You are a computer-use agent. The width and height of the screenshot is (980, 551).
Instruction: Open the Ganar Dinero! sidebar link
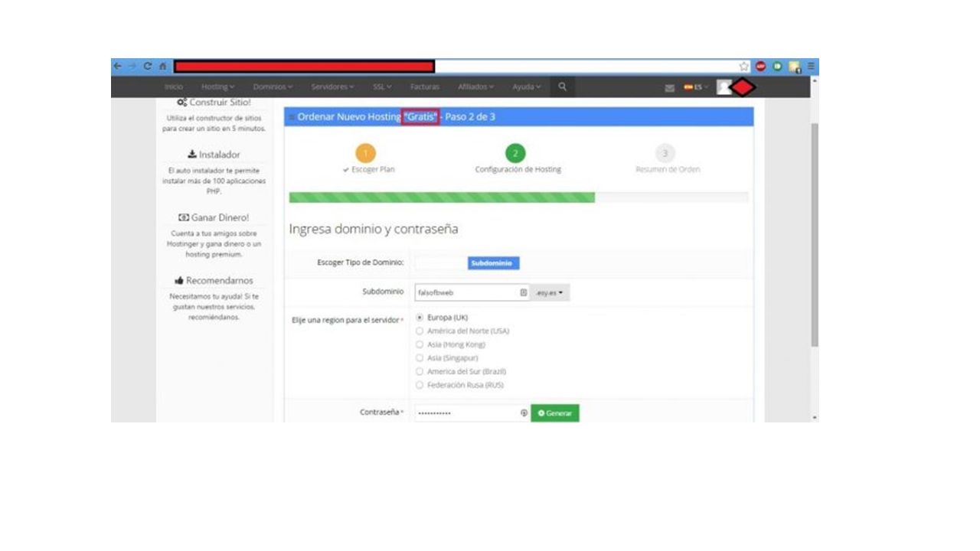214,217
